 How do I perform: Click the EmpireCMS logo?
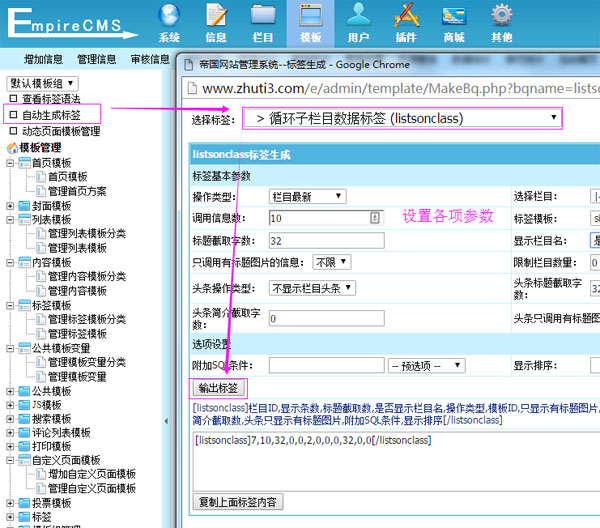click(72, 24)
